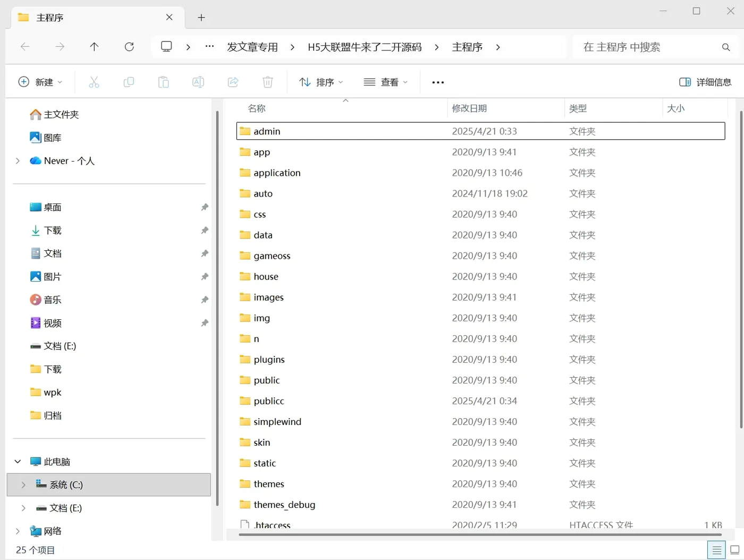Screen dimensions: 744x560
Task: Click the Copy icon in toolbar
Action: 129,82
